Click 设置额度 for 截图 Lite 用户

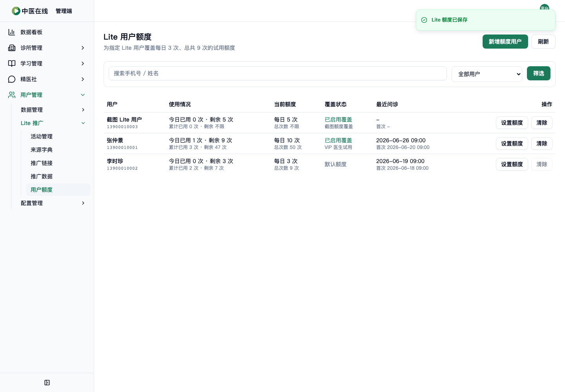point(512,123)
